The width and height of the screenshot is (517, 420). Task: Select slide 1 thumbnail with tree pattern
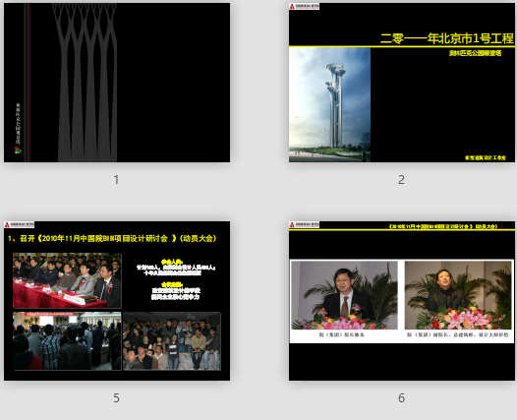point(117,83)
